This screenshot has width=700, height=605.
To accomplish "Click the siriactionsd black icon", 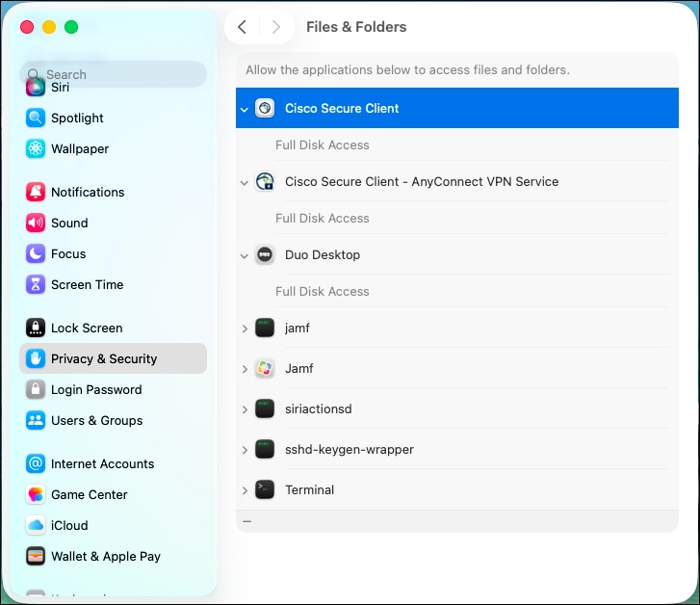I will click(x=265, y=408).
